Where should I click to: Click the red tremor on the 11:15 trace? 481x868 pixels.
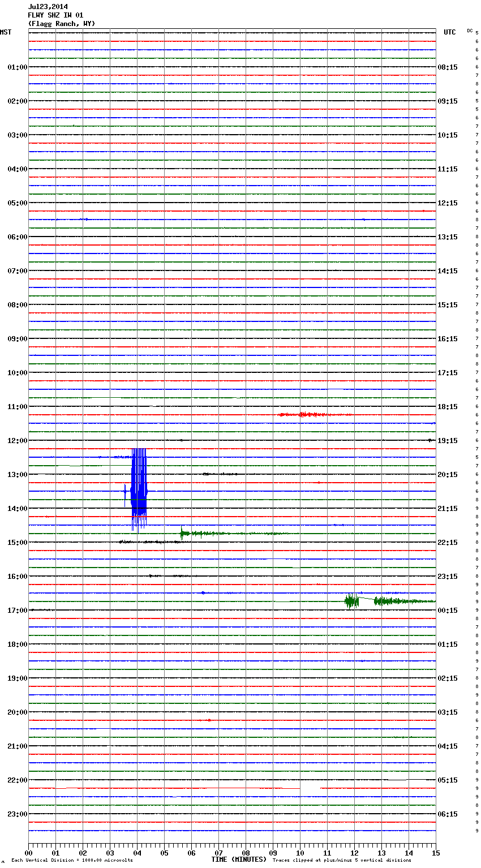[x=314, y=415]
